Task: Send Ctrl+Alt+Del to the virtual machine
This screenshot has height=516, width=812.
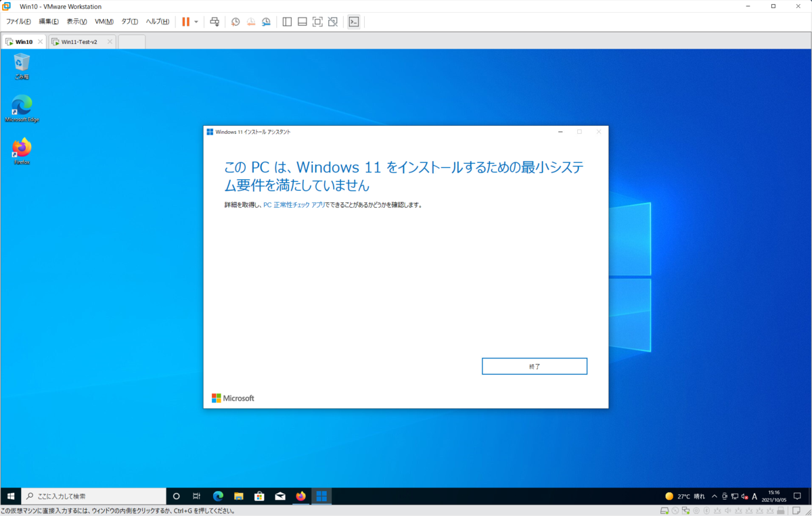Action: (215, 22)
